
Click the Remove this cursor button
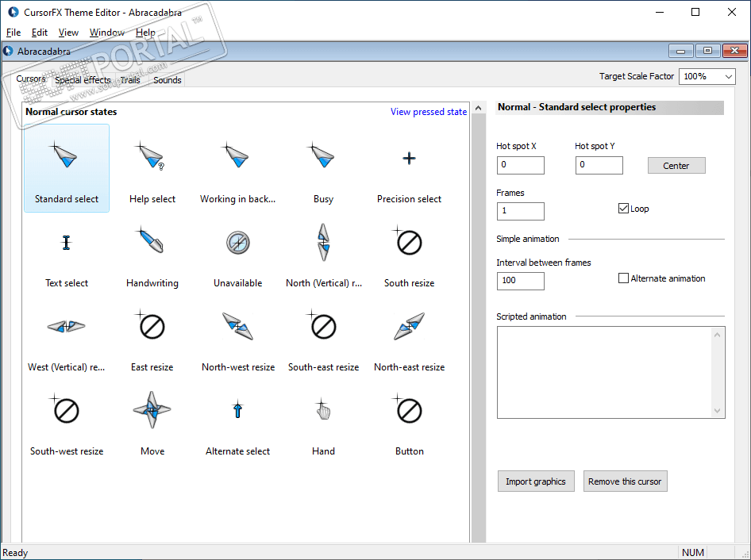point(625,481)
